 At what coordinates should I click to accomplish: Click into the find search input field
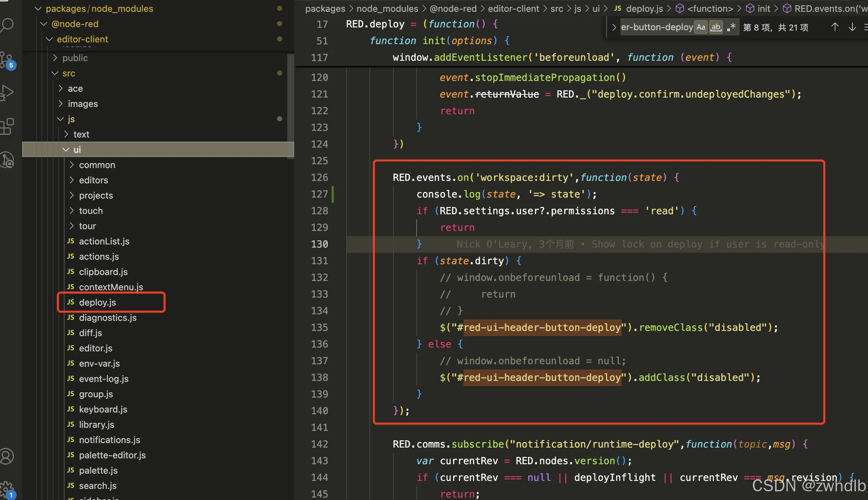[x=656, y=27]
